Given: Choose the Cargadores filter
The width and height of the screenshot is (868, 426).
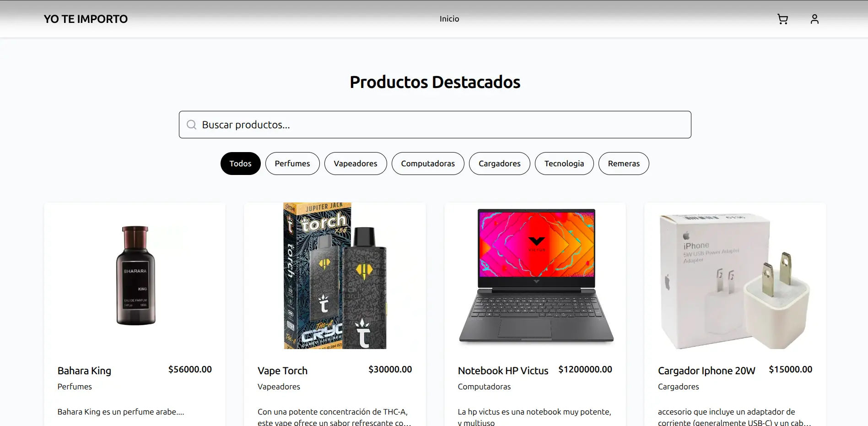Looking at the screenshot, I should tap(500, 164).
